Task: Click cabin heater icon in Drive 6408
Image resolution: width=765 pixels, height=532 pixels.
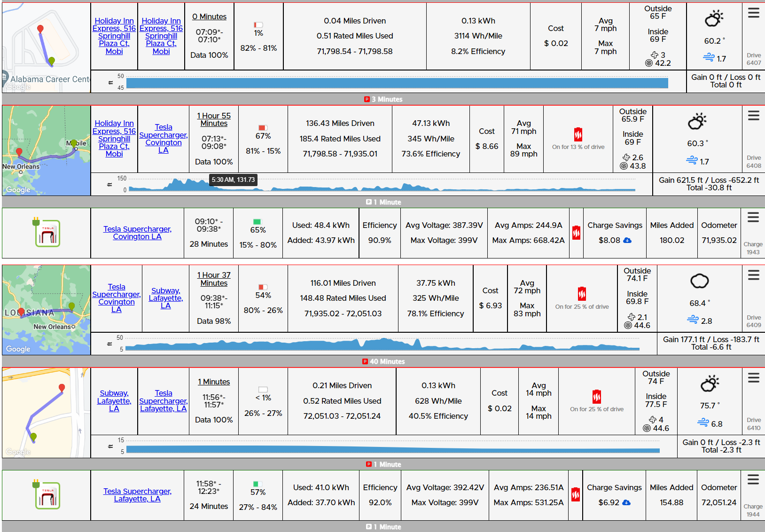Action: coord(578,134)
